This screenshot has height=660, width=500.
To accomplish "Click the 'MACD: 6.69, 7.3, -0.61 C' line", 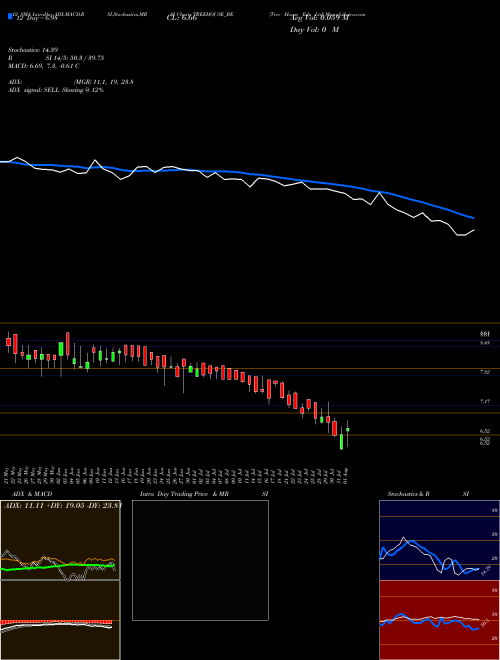I will tap(44, 66).
